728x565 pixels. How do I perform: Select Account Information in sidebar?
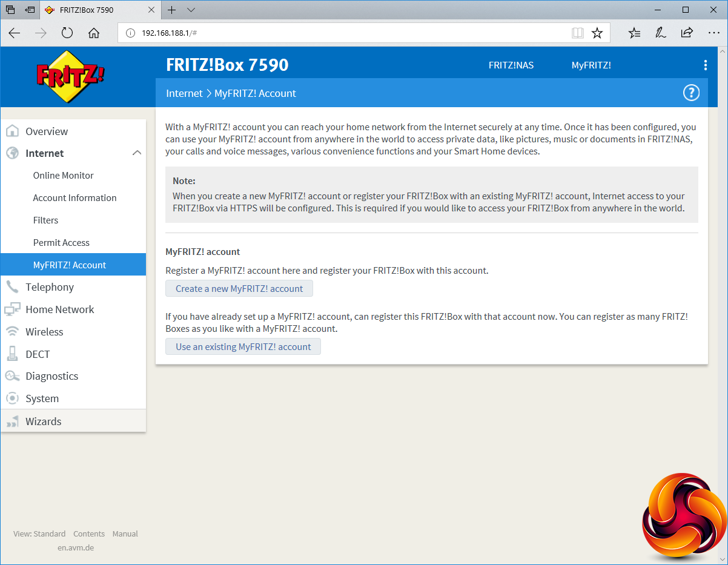[73, 198]
